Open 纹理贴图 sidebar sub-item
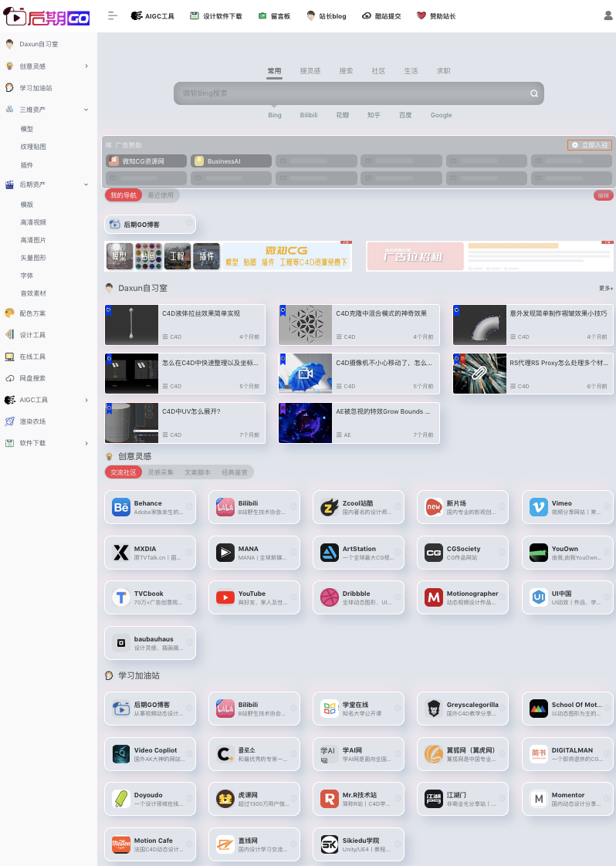616x866 pixels. click(x=33, y=147)
